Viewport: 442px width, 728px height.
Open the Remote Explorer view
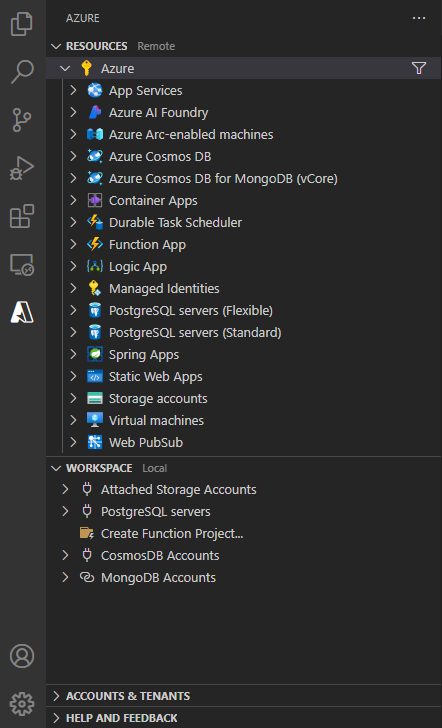click(22, 265)
